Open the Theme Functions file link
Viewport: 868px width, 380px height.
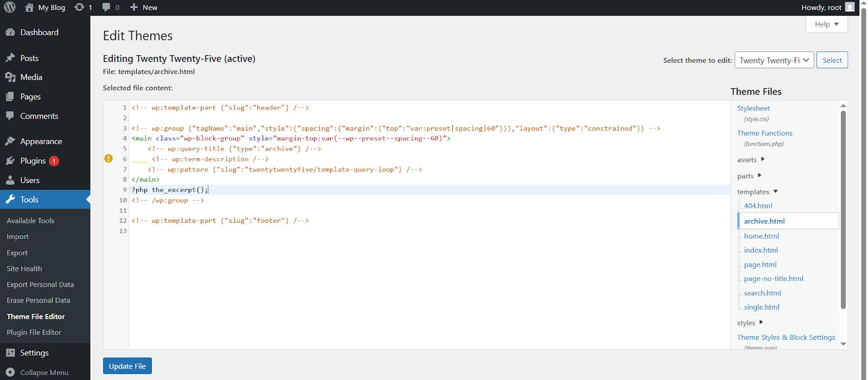click(x=765, y=133)
